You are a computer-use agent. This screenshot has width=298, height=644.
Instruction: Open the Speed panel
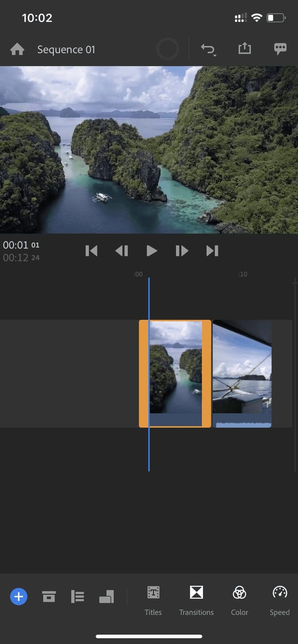click(x=280, y=601)
